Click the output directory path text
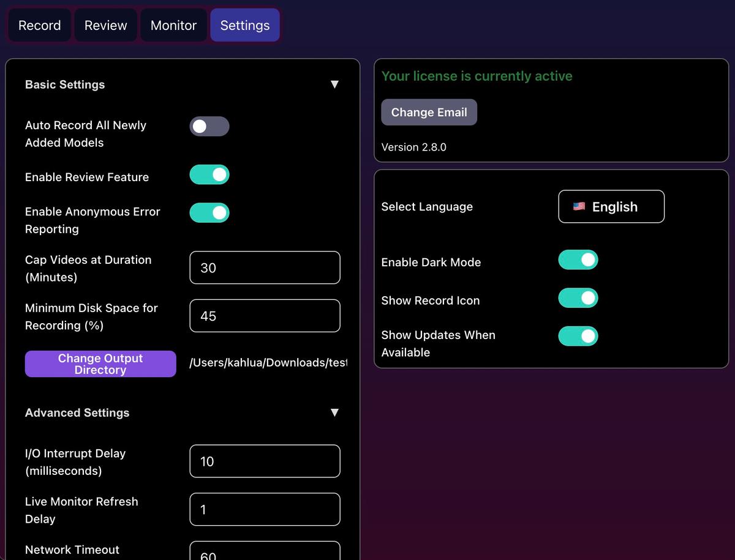 point(268,363)
